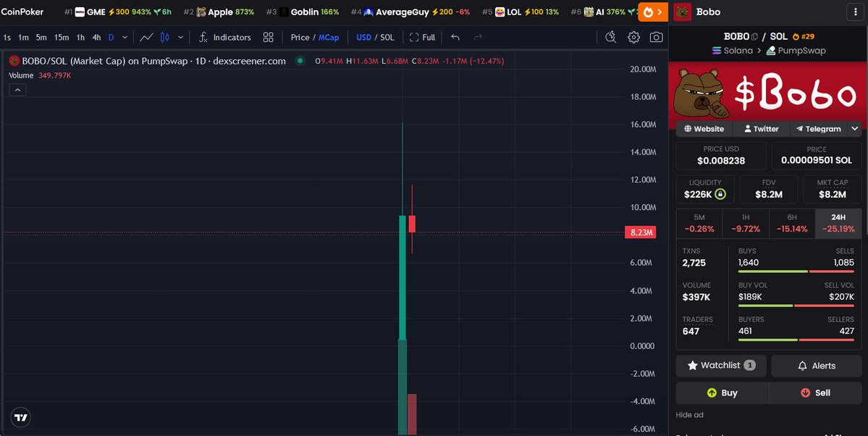
Task: Open chart settings gear
Action: (x=633, y=37)
